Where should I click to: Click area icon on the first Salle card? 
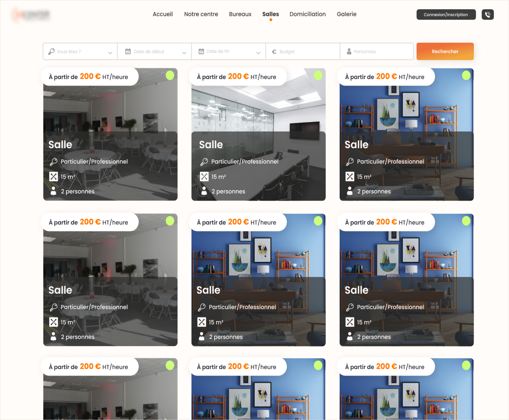(x=54, y=177)
